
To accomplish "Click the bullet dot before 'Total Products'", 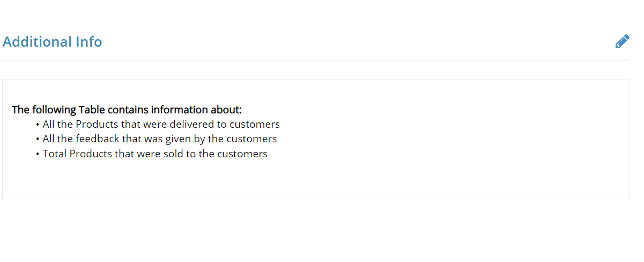I will pyautogui.click(x=38, y=154).
